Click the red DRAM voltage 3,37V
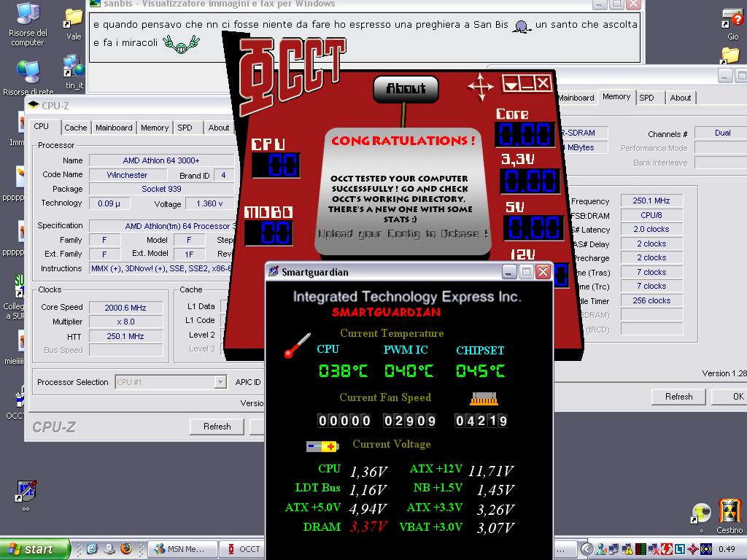747x560 pixels. click(368, 526)
